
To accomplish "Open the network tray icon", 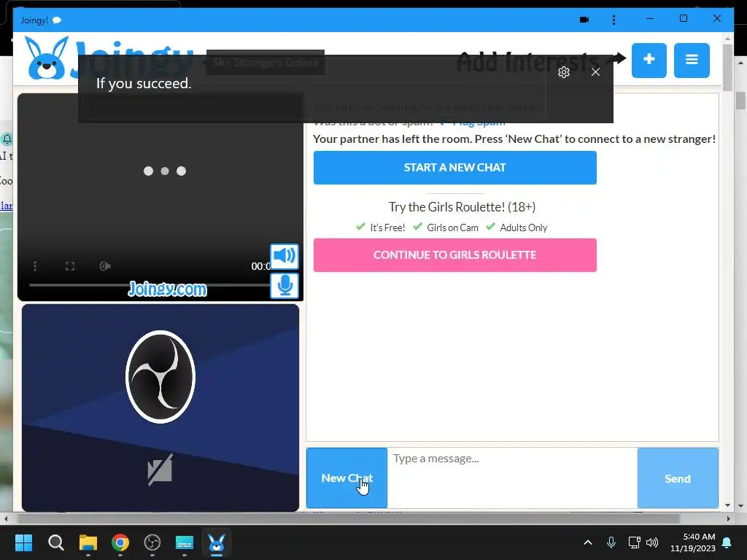I will (634, 542).
